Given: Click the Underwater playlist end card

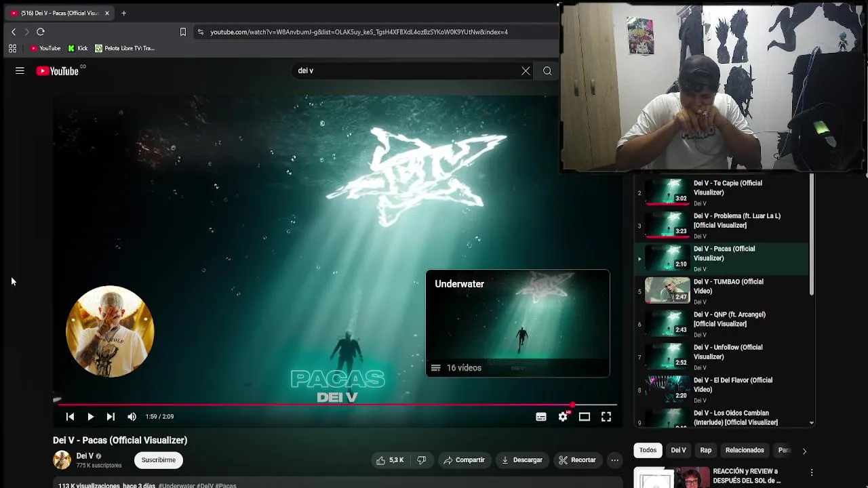Looking at the screenshot, I should [517, 323].
